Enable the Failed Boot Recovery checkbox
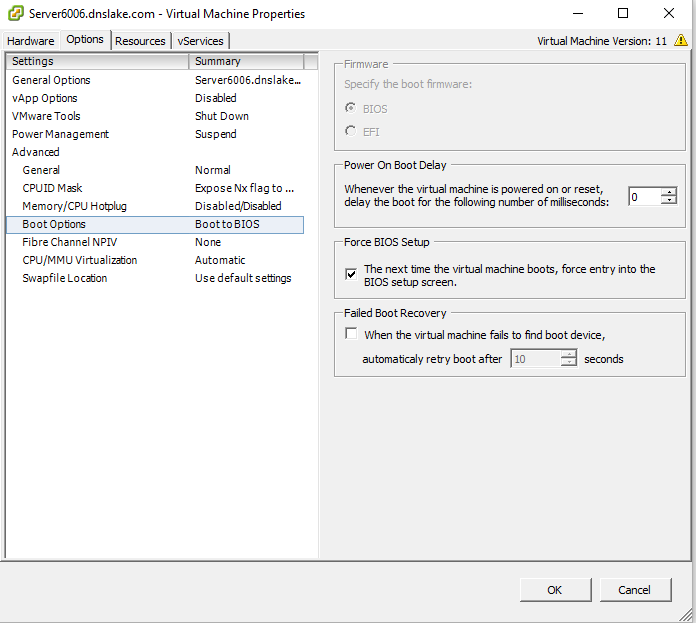The height and width of the screenshot is (623, 696). click(351, 335)
